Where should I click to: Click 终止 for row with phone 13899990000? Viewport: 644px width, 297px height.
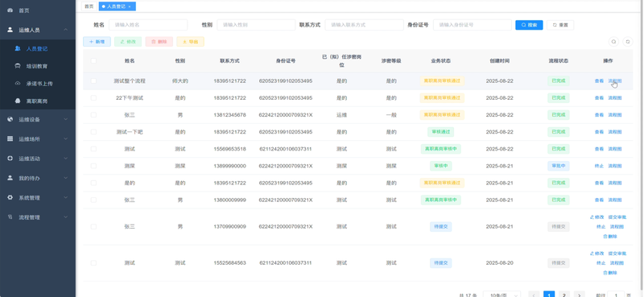tap(599, 166)
